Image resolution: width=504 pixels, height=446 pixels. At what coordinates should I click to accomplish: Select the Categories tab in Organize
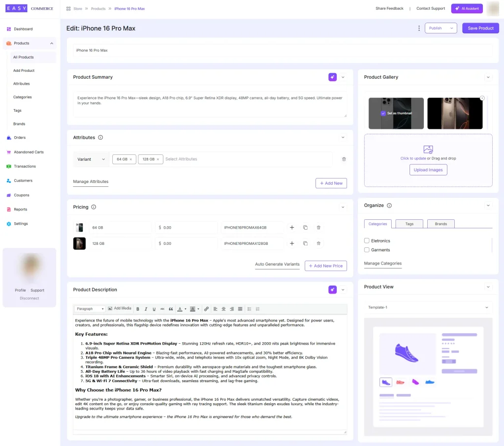(x=378, y=224)
